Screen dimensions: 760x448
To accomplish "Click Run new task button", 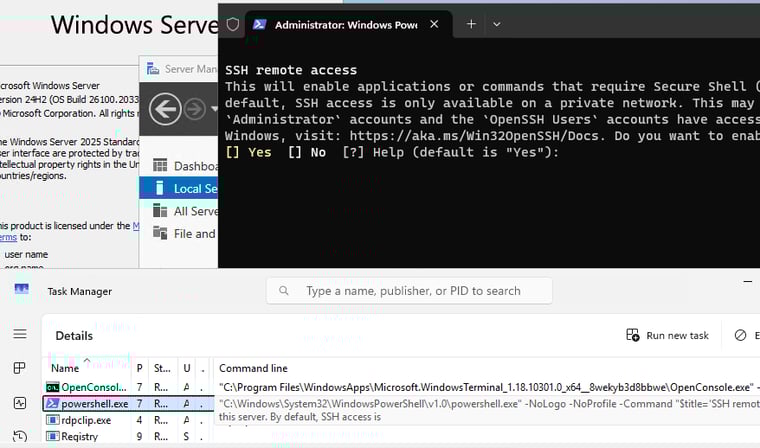I will point(667,335).
